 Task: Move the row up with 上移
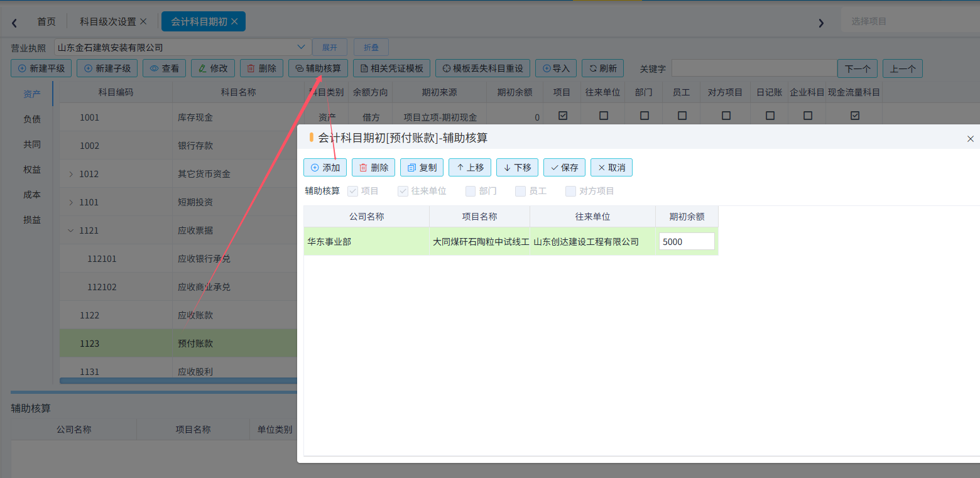click(470, 168)
